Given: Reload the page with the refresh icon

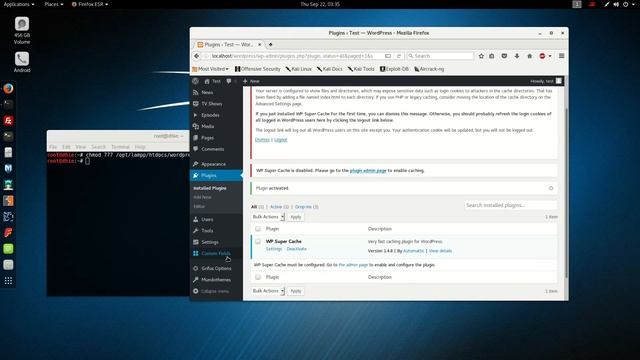Looking at the screenshot, I should pyautogui.click(x=399, y=56).
